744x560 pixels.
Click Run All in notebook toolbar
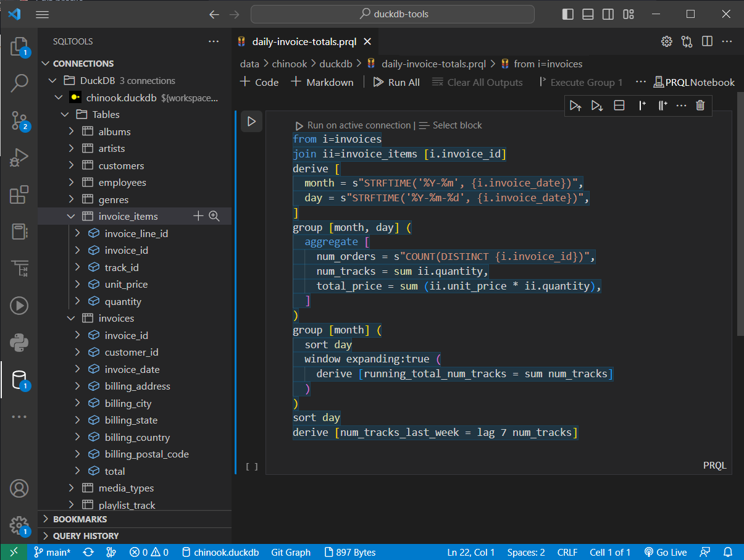[x=396, y=82]
